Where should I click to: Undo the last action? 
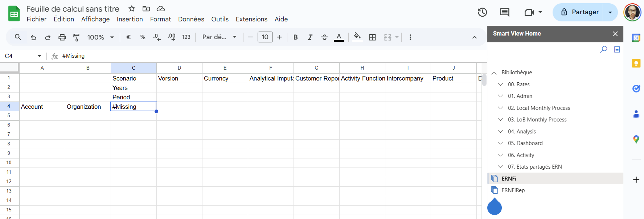tap(33, 37)
